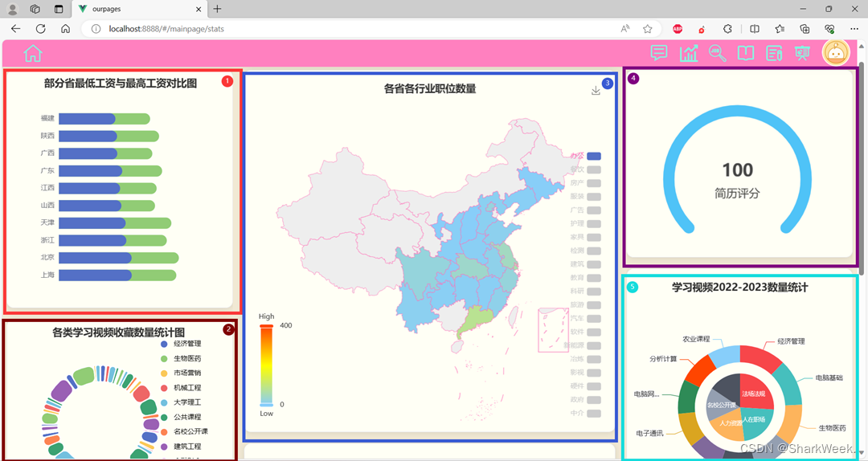Activate the read aloud icon
This screenshot has width=868, height=461.
(625, 29)
